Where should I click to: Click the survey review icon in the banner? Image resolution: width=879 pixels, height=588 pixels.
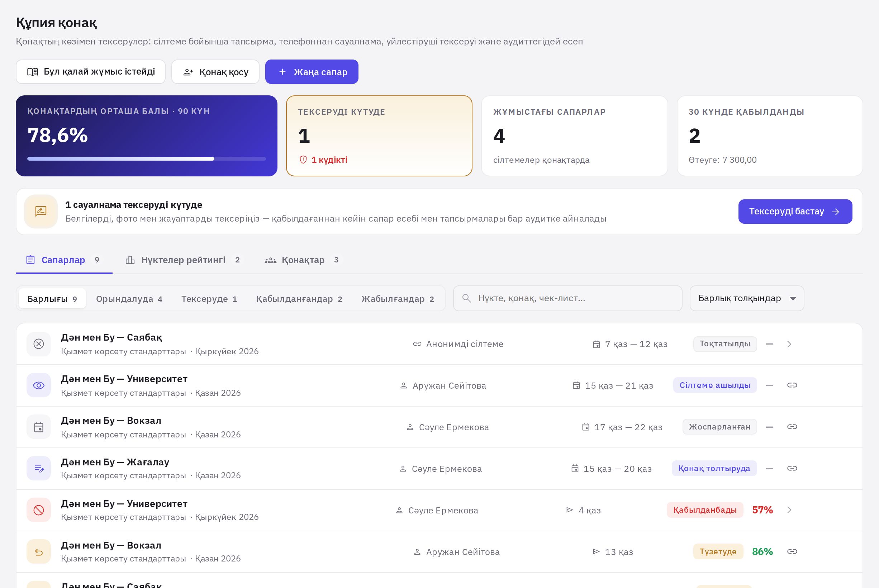pyautogui.click(x=41, y=211)
